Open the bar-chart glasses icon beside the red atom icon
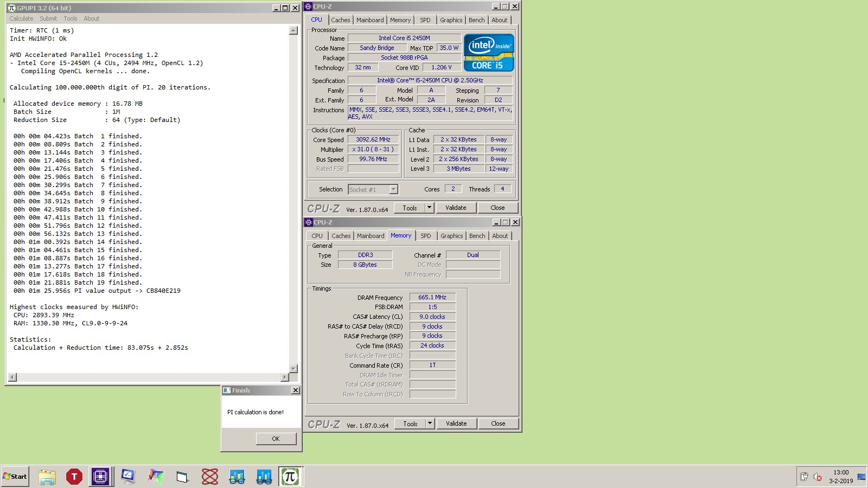This screenshot has width=868, height=488. (237, 477)
